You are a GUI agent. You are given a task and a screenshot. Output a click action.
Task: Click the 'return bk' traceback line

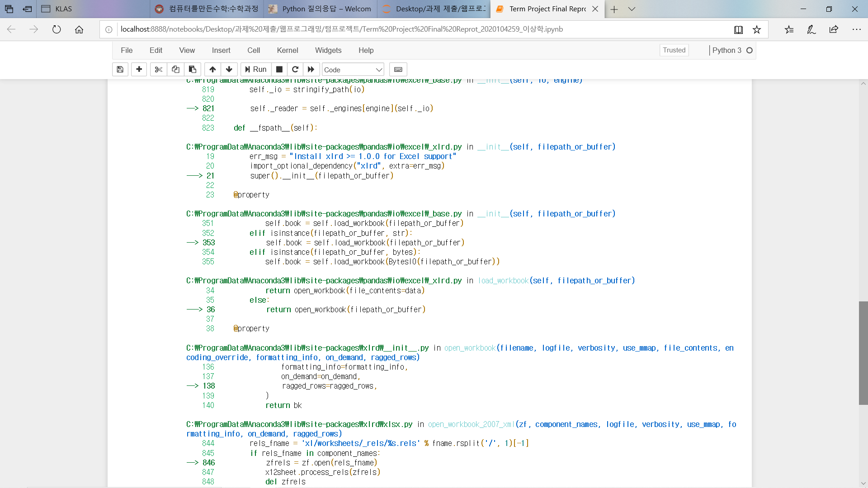pyautogui.click(x=283, y=405)
